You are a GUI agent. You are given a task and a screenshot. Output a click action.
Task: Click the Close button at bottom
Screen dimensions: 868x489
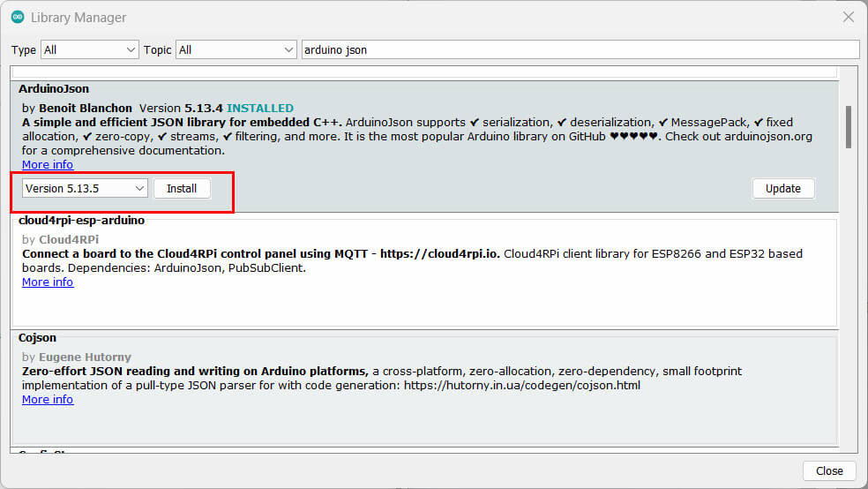829,470
